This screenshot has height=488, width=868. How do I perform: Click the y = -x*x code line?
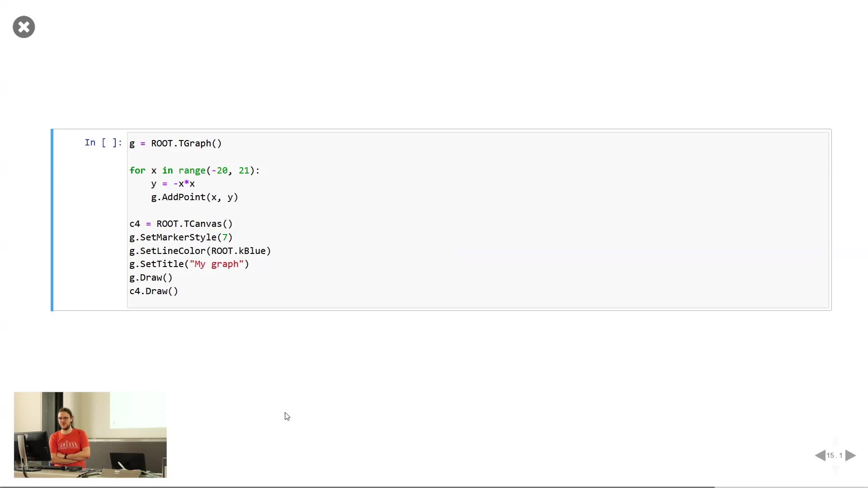pyautogui.click(x=173, y=184)
